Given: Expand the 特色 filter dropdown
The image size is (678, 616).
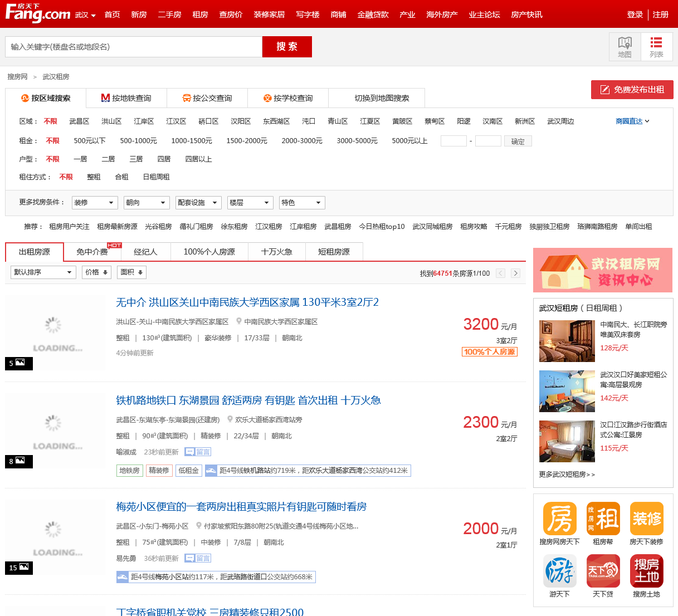Looking at the screenshot, I should 302,203.
